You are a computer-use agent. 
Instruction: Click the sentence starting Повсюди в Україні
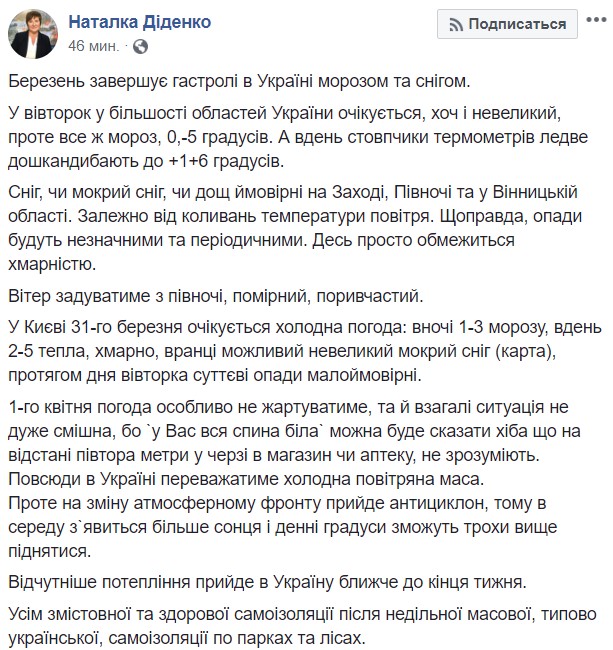point(246,479)
